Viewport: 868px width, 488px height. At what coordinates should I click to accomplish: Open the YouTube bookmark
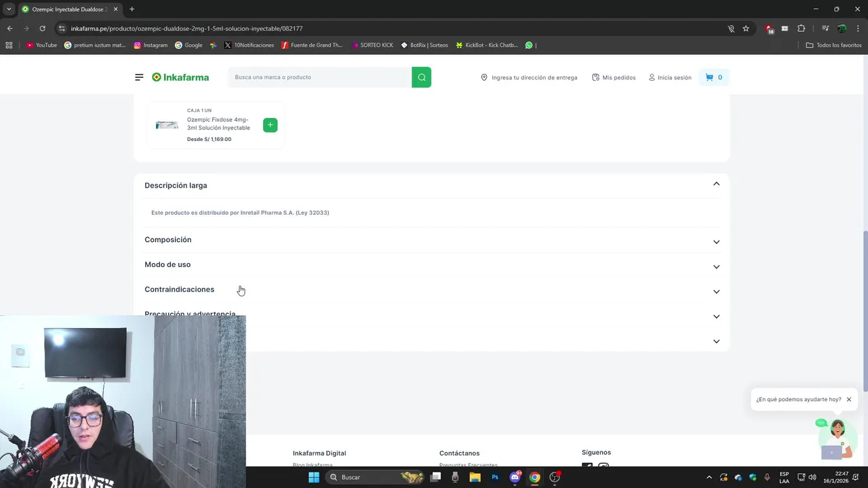41,45
